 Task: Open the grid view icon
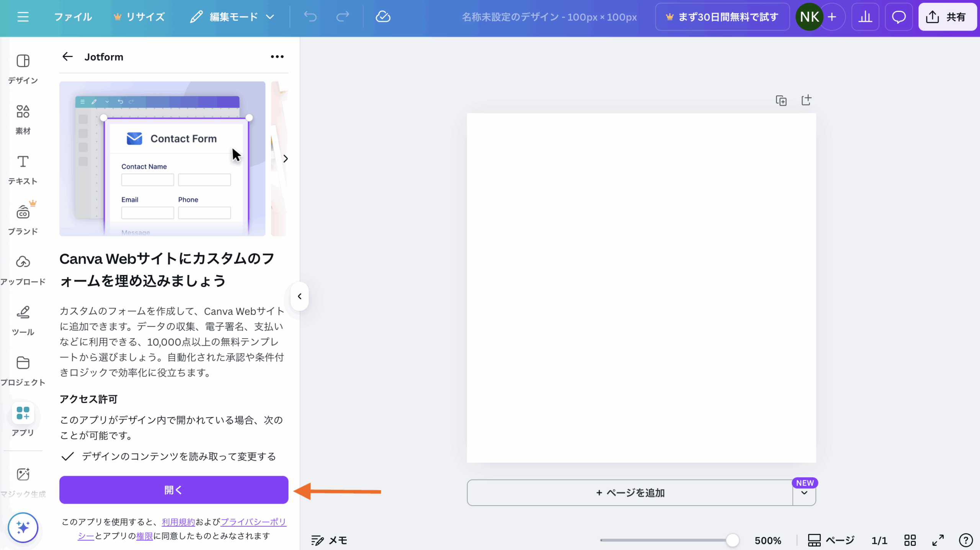click(x=910, y=540)
